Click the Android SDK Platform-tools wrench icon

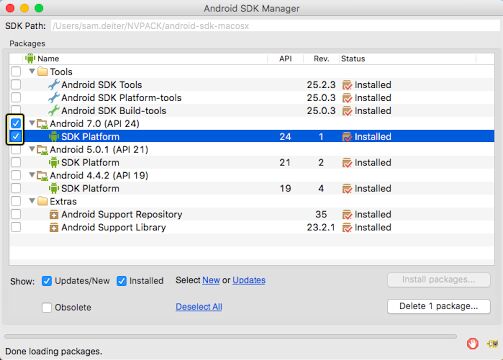(54, 98)
